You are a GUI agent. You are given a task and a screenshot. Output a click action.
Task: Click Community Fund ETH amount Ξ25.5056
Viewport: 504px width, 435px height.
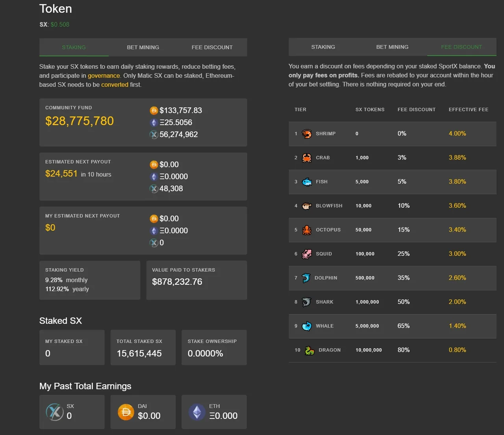coord(176,123)
